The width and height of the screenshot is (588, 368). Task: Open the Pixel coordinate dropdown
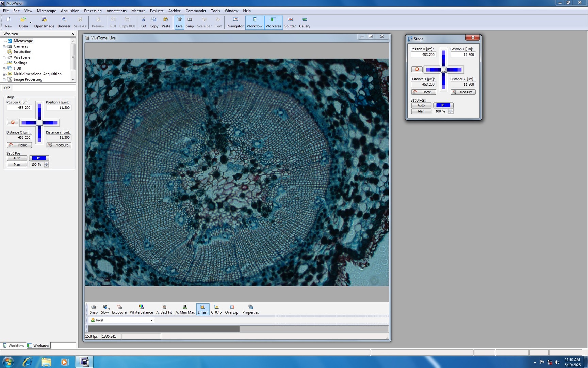click(151, 320)
